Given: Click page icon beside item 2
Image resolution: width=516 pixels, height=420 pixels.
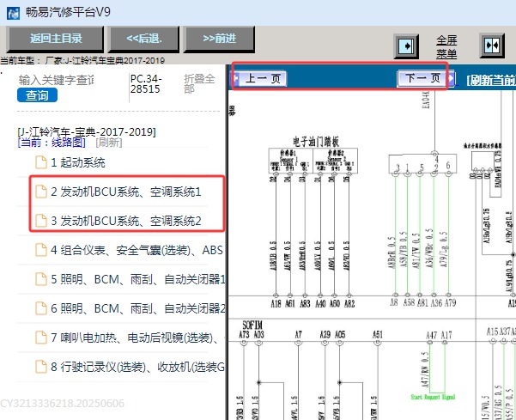Looking at the screenshot, I should (41, 192).
